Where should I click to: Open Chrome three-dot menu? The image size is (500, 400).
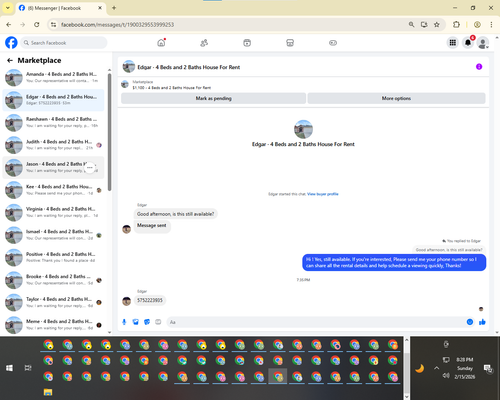point(491,24)
